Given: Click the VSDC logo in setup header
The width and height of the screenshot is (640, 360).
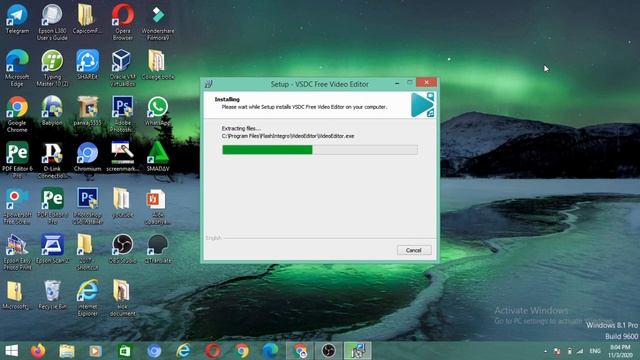Looking at the screenshot, I should 422,105.
